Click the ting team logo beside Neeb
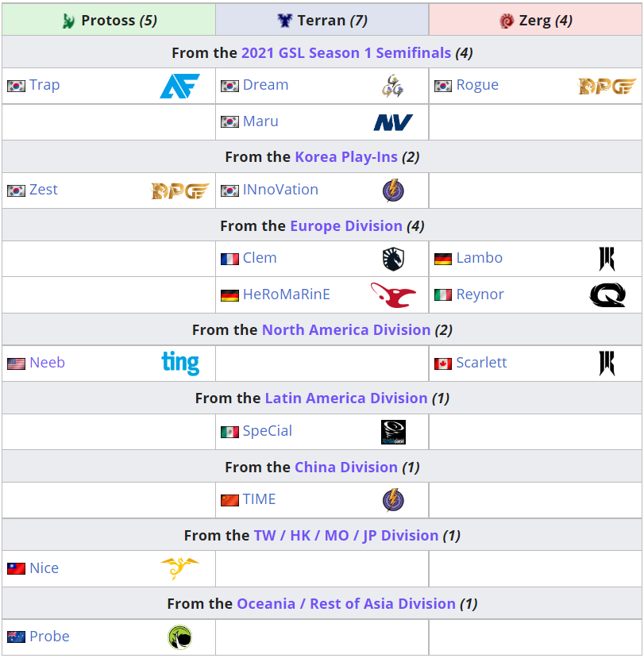This screenshot has width=644, height=658. tap(180, 364)
